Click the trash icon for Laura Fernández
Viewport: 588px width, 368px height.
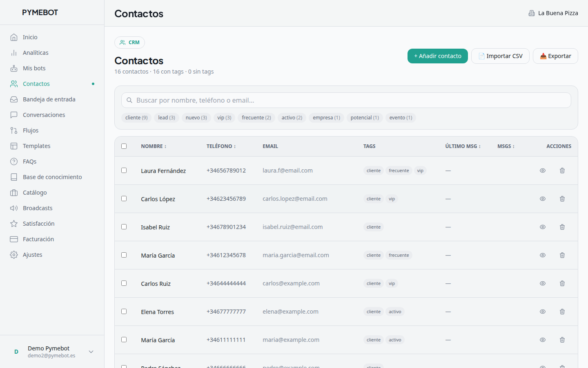pyautogui.click(x=562, y=171)
